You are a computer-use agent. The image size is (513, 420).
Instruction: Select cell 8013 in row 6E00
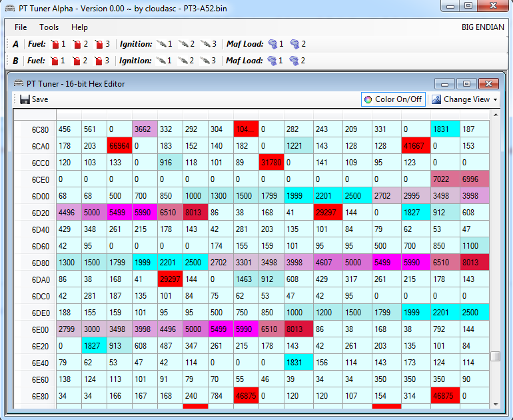click(298, 329)
